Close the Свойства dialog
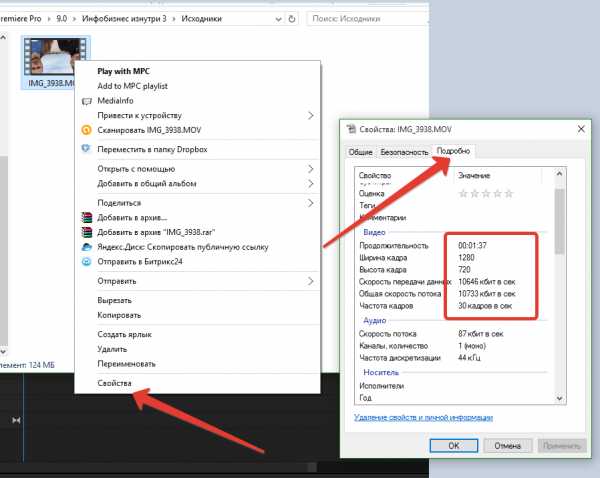The image size is (600, 478). tap(581, 129)
